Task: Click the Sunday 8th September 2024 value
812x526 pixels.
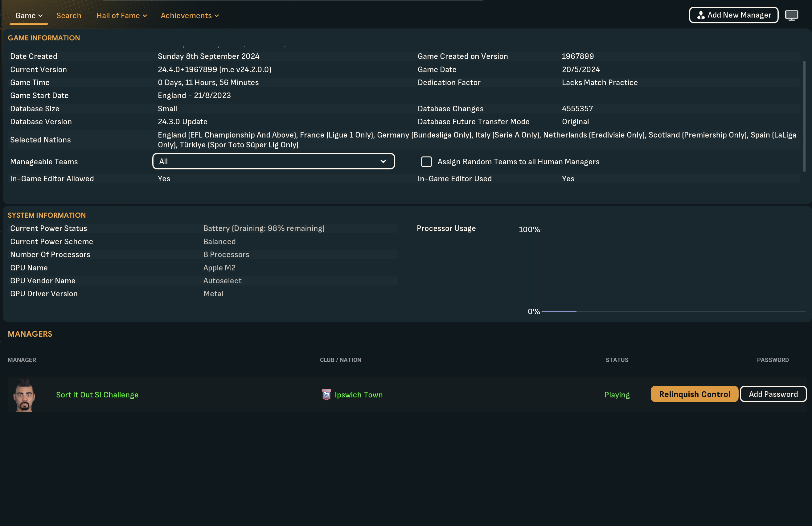Action: [x=208, y=56]
